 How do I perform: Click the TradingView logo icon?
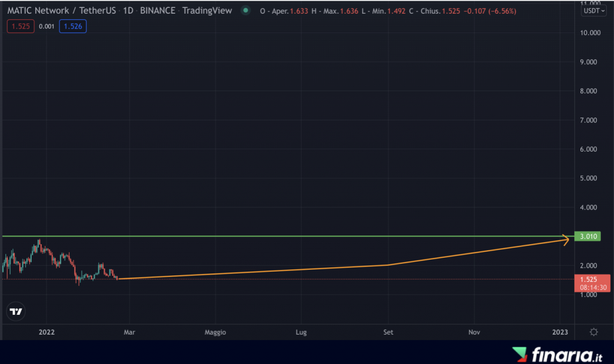coord(16,311)
